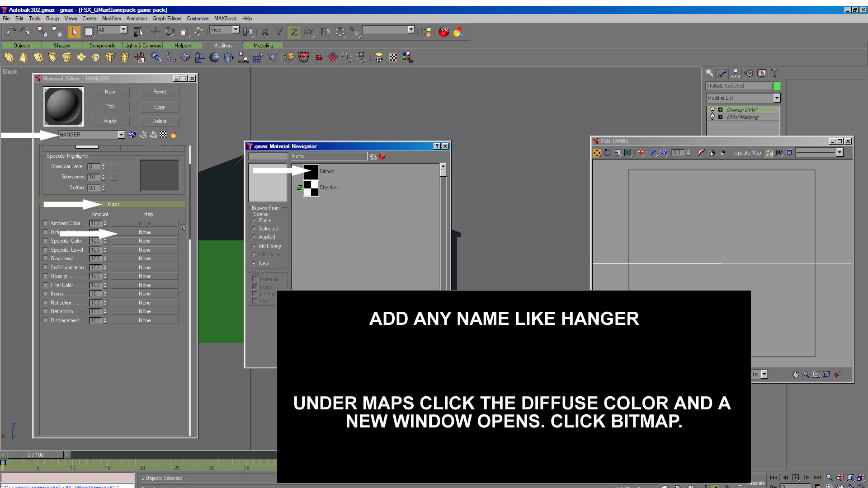Select Bitmap in Material Navigator list
Image resolution: width=868 pixels, height=488 pixels.
(327, 171)
